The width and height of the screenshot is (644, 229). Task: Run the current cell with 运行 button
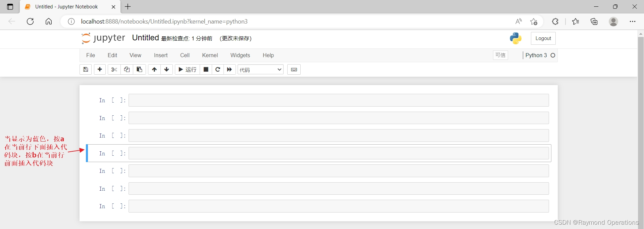click(187, 69)
